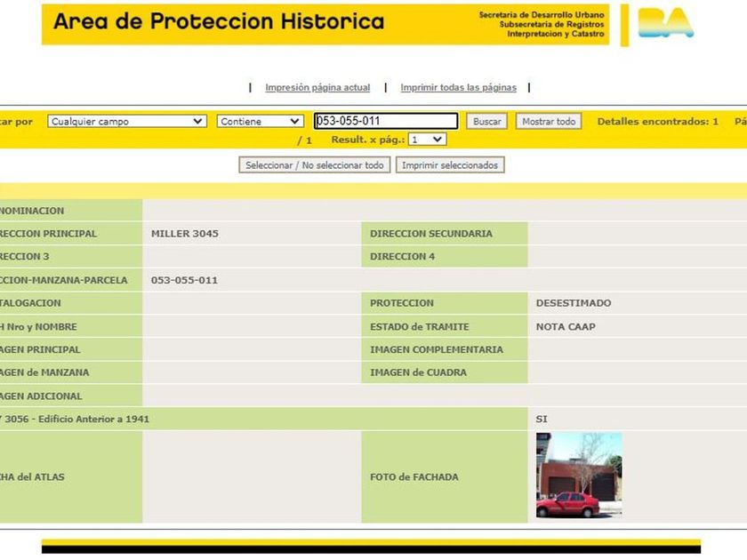Toggle Seleccionar / No seleccionar todo

(315, 165)
